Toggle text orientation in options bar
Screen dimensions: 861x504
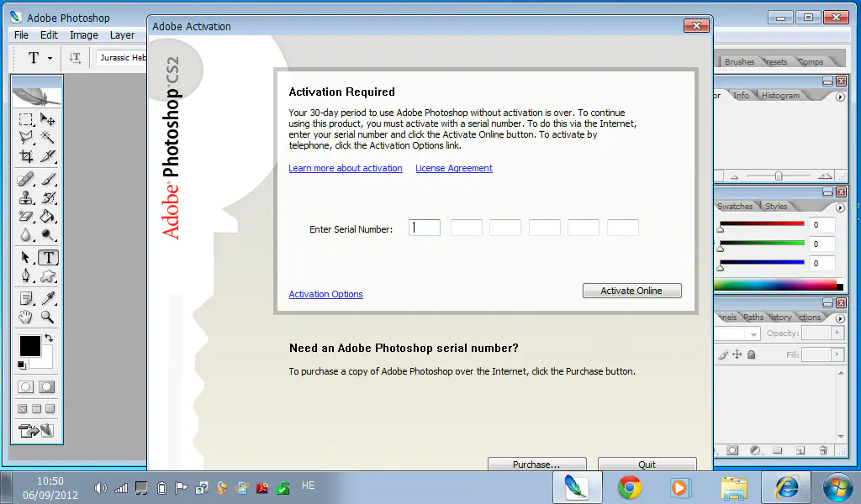76,58
